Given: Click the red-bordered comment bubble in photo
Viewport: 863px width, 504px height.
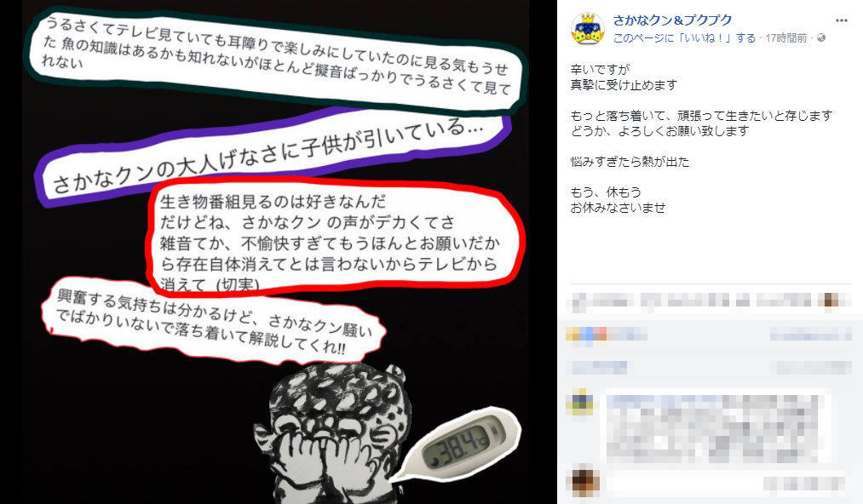Looking at the screenshot, I should (x=334, y=234).
